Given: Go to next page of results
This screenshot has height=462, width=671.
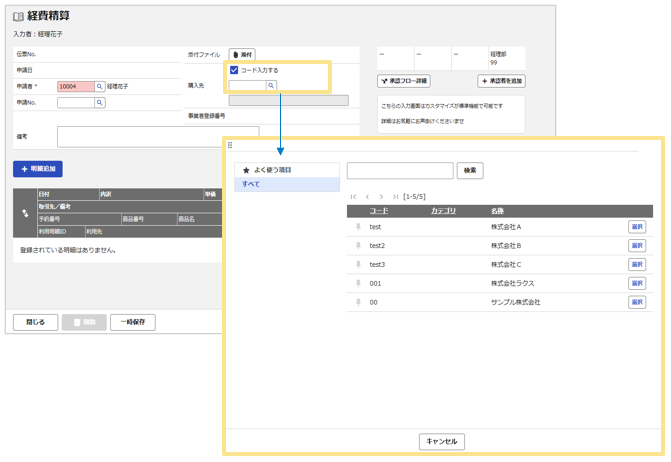Looking at the screenshot, I should tap(381, 197).
